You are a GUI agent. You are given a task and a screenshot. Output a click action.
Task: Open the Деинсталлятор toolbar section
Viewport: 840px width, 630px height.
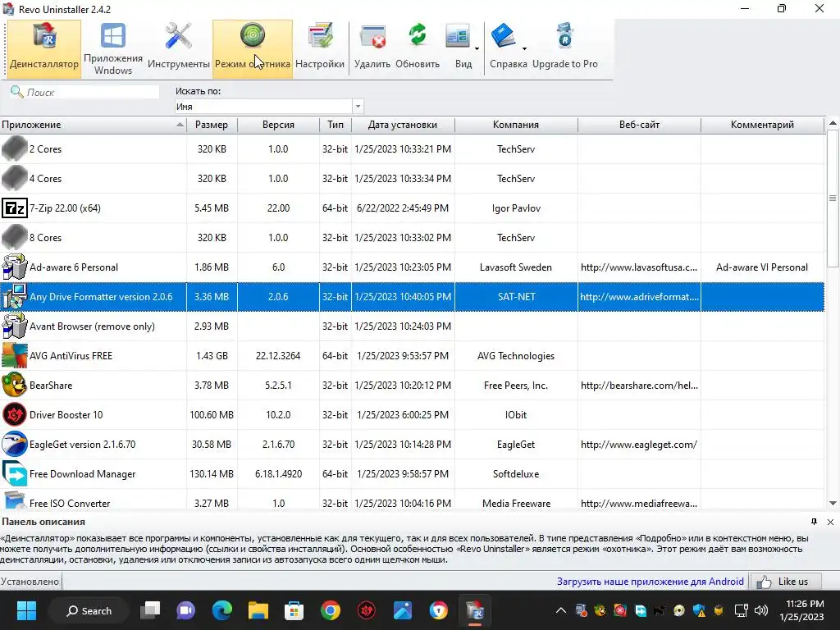tap(44, 49)
